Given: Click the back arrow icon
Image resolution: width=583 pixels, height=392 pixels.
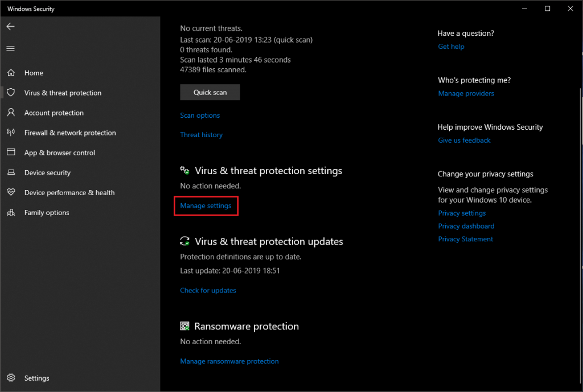Looking at the screenshot, I should pyautogui.click(x=10, y=26).
